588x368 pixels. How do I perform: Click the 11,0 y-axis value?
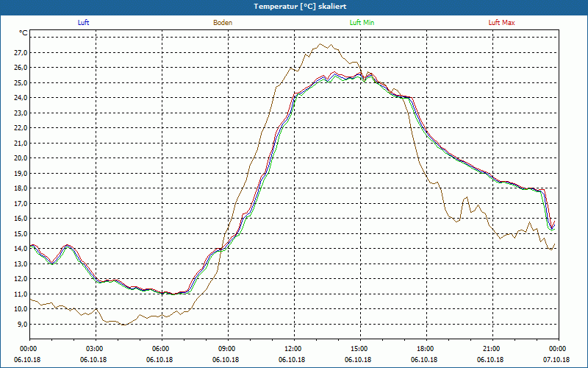[21, 294]
